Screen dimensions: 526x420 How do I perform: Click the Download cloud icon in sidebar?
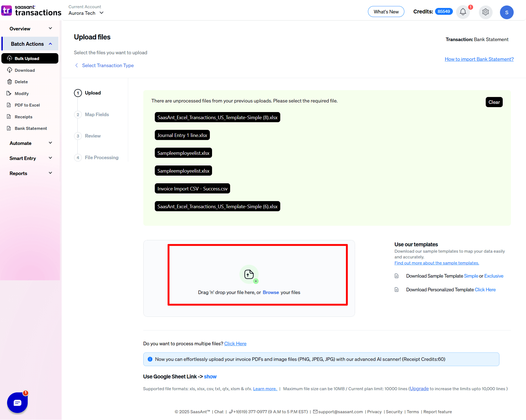[10, 70]
